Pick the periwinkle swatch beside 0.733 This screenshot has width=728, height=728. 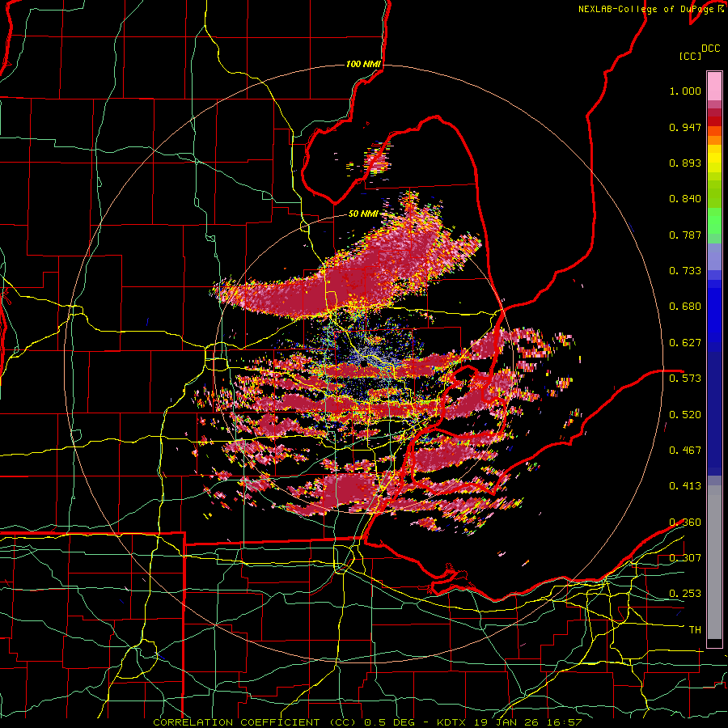714,258
